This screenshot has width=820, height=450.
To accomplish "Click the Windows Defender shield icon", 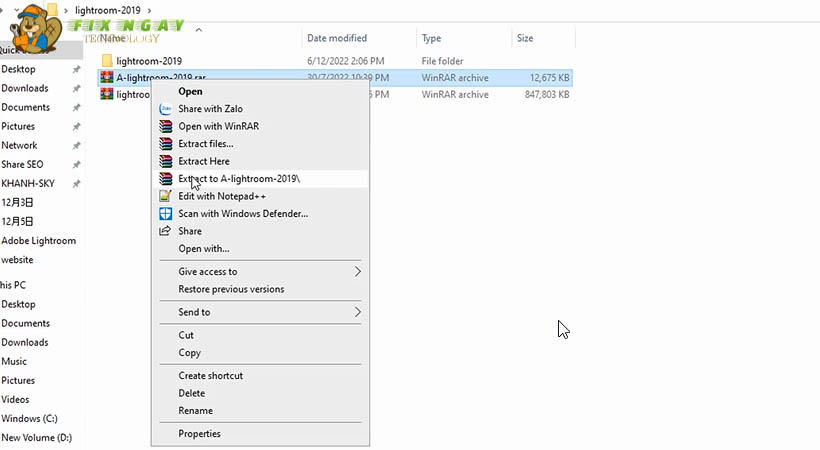I will [x=166, y=214].
